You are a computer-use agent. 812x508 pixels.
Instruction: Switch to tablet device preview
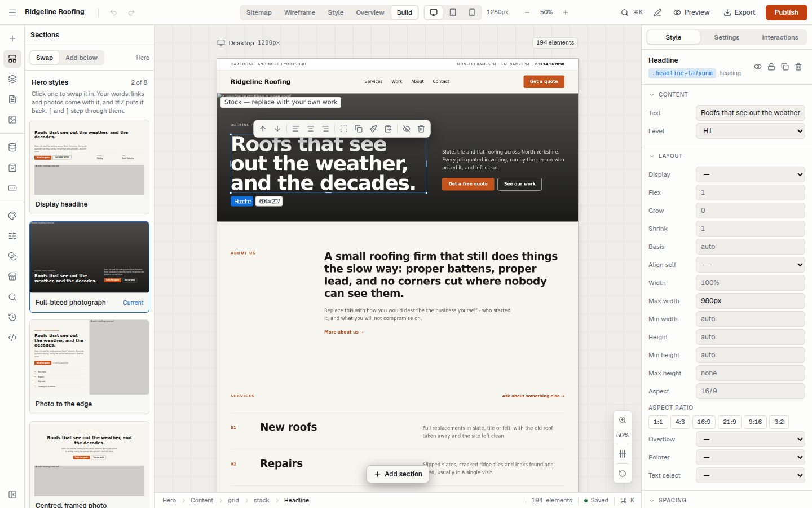[453, 12]
